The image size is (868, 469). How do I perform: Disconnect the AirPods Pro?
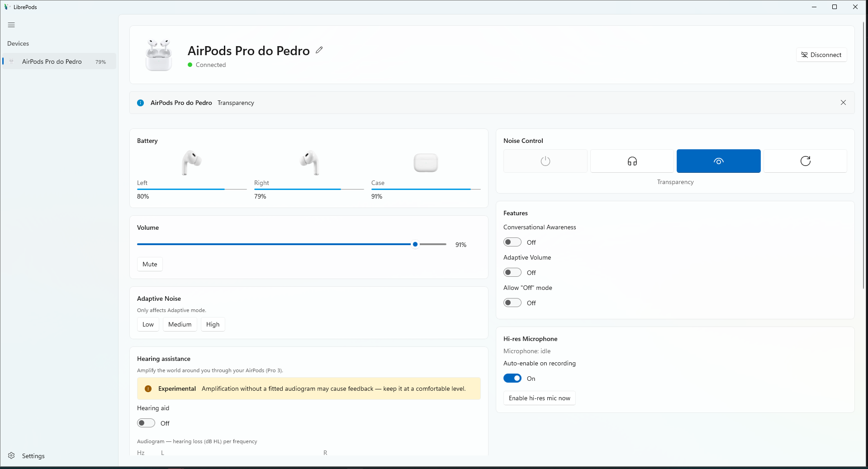click(x=821, y=55)
